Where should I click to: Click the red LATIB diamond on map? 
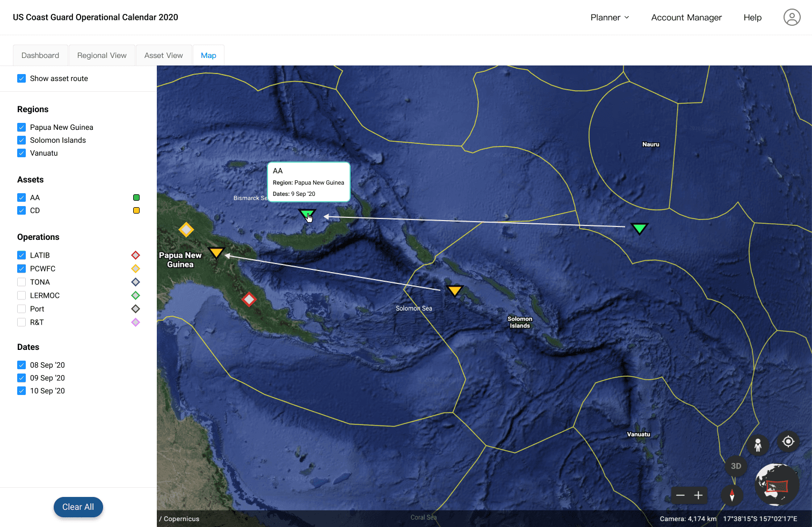coord(249,299)
